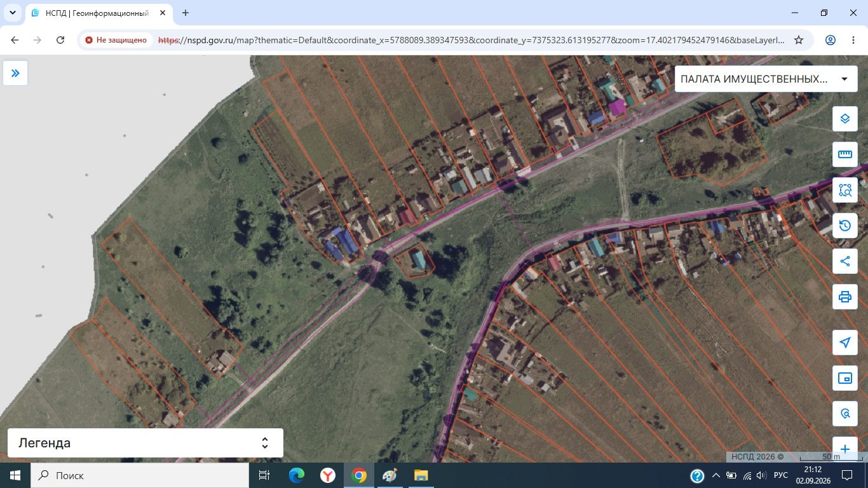Open Paint from the taskbar

(390, 475)
